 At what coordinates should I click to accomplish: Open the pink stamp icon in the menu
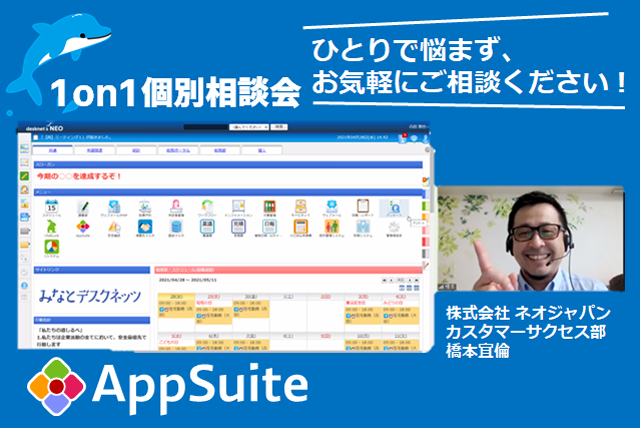click(x=176, y=207)
